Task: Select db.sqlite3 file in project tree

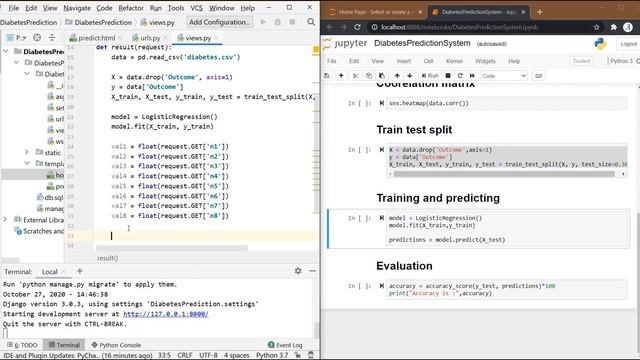Action: pyautogui.click(x=50, y=197)
